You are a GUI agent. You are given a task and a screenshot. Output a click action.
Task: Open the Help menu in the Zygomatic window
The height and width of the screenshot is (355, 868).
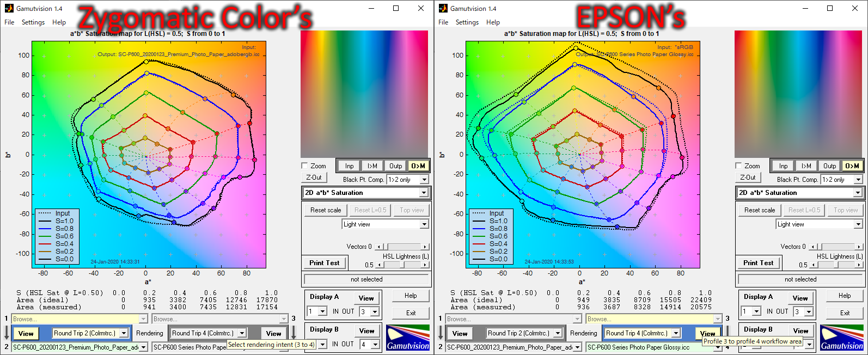[x=59, y=22]
